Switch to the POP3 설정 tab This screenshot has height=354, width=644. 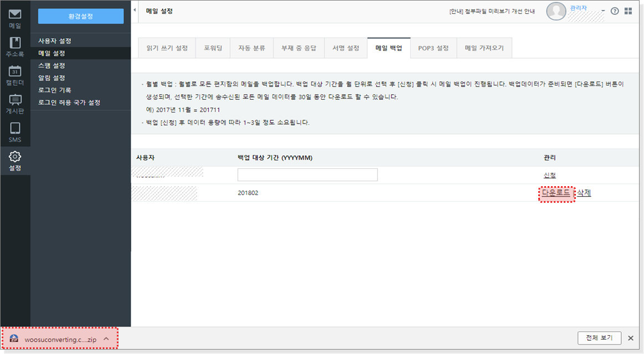coord(433,48)
